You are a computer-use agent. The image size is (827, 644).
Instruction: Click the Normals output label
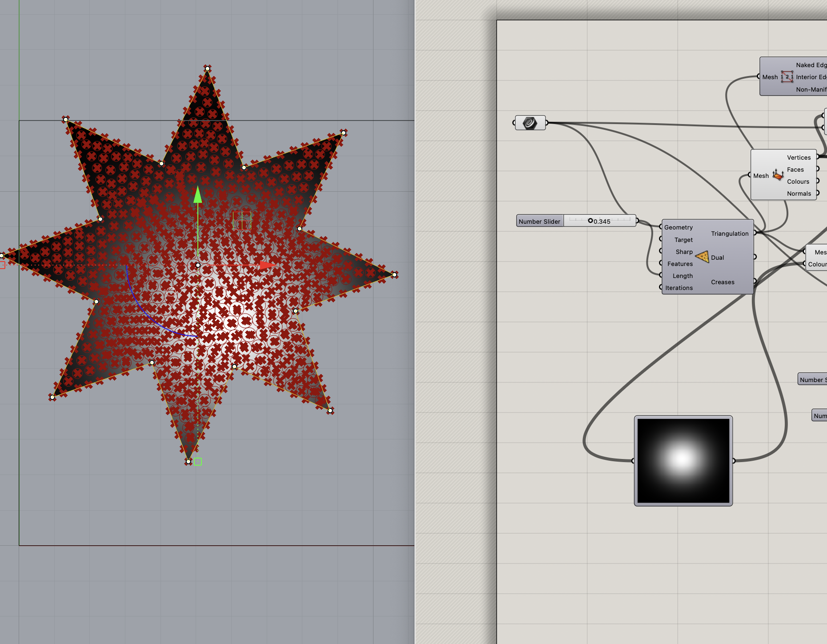tap(799, 193)
